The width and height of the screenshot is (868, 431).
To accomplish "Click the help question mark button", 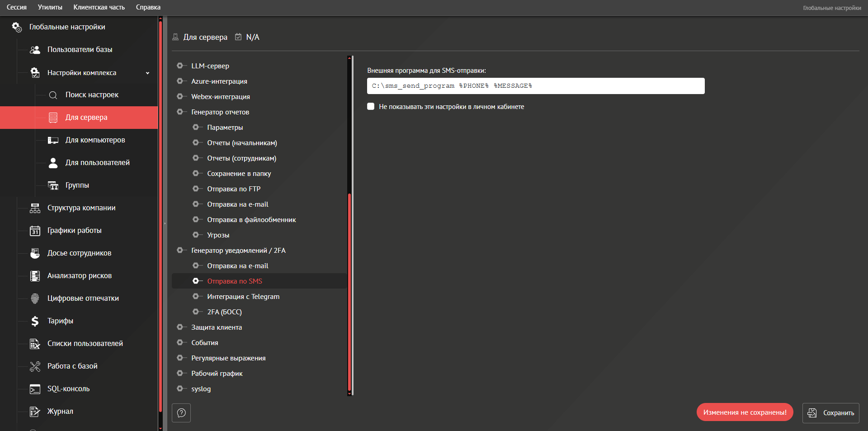I will point(181,413).
